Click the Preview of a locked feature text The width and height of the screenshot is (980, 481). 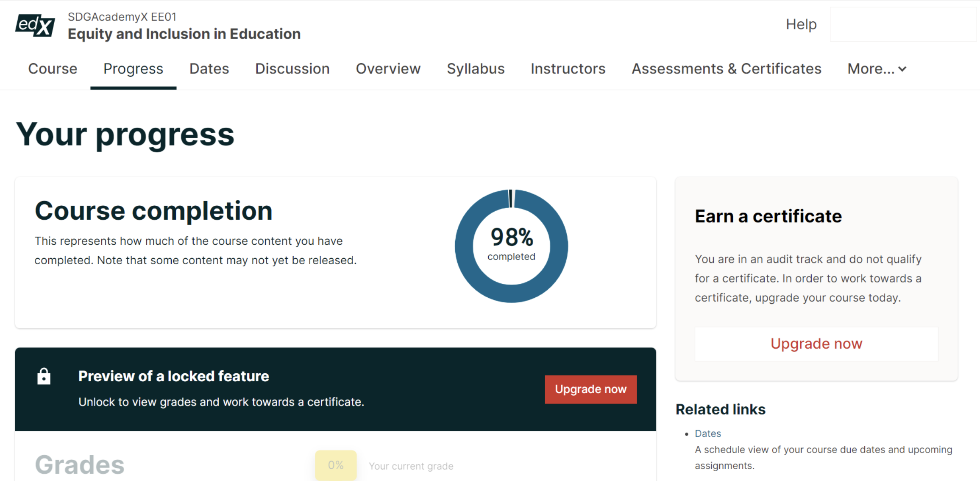[x=174, y=376]
